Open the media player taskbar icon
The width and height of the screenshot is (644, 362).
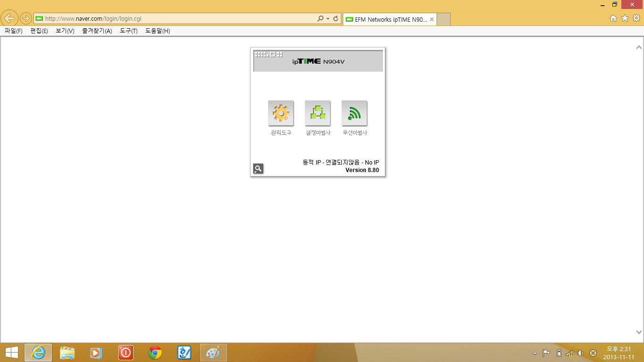pyautogui.click(x=96, y=353)
